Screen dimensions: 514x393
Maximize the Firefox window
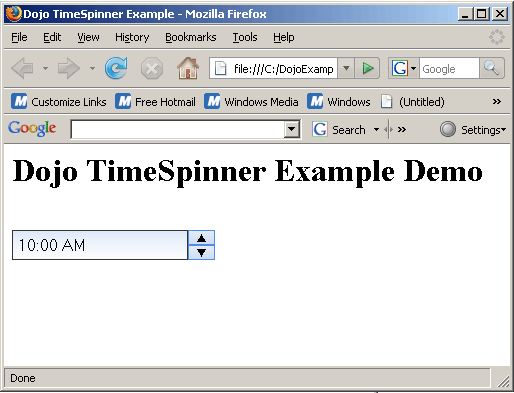click(482, 14)
